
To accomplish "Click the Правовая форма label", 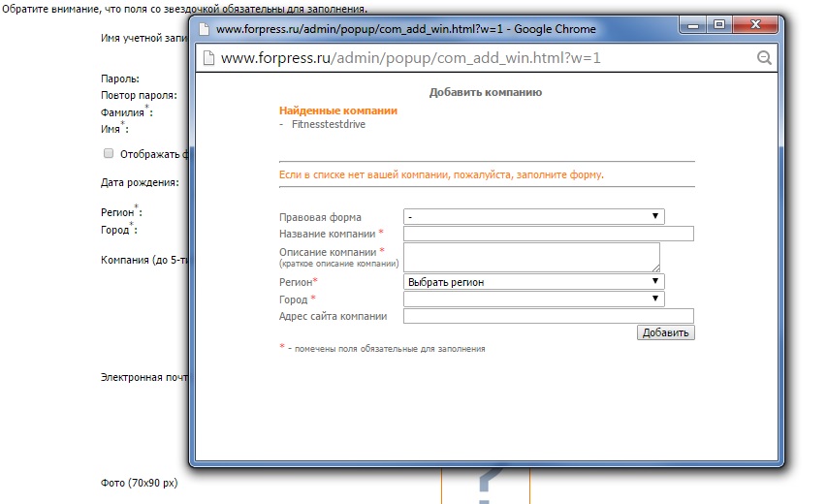I will tap(320, 217).
